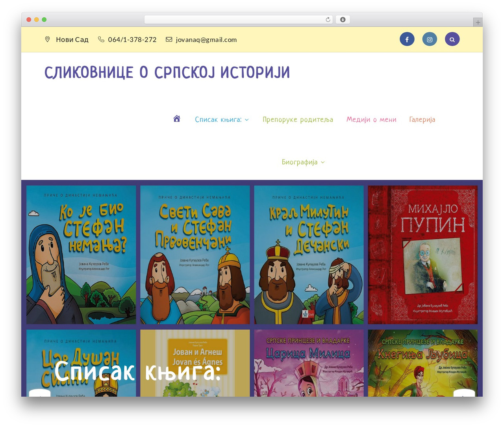This screenshot has height=427, width=504.
Task: Click the location pin icon
Action: pyautogui.click(x=48, y=39)
